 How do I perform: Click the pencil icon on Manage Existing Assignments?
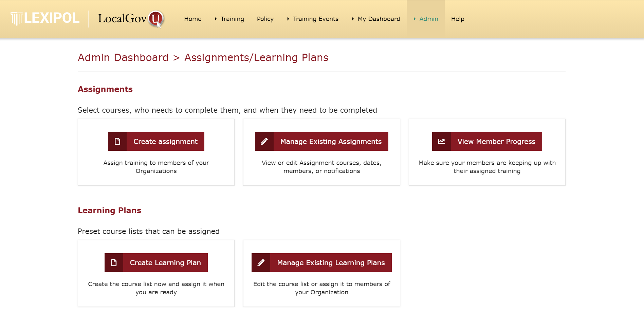264,141
